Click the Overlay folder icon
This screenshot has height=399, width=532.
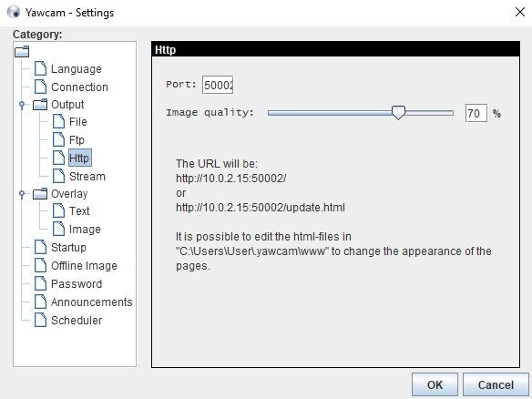[x=40, y=194]
